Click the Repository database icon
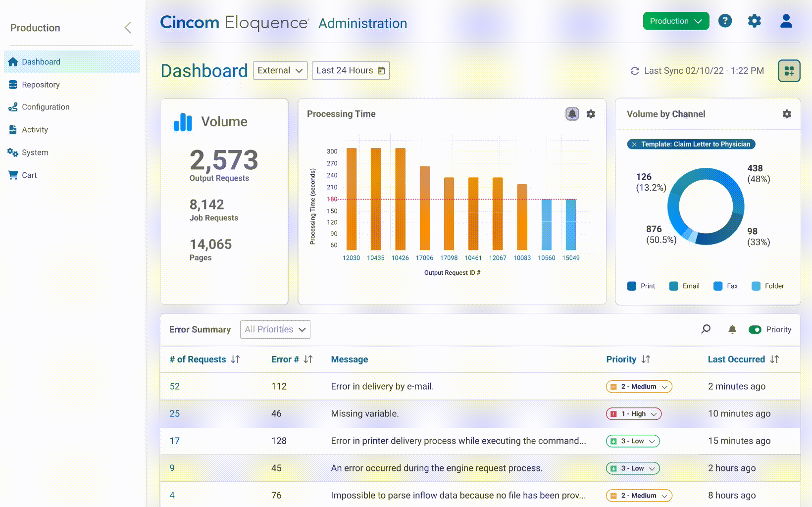Screen dimensions: 812x507 tap(13, 85)
